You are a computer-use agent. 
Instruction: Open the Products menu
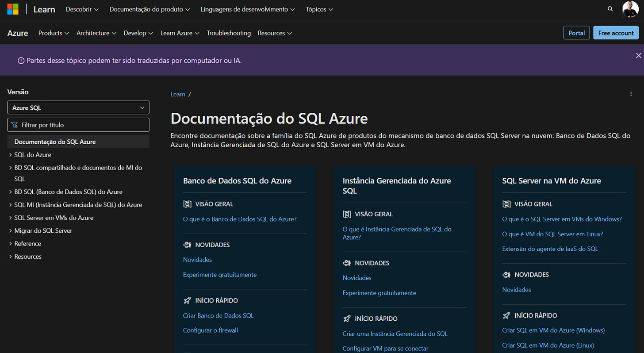[54, 33]
